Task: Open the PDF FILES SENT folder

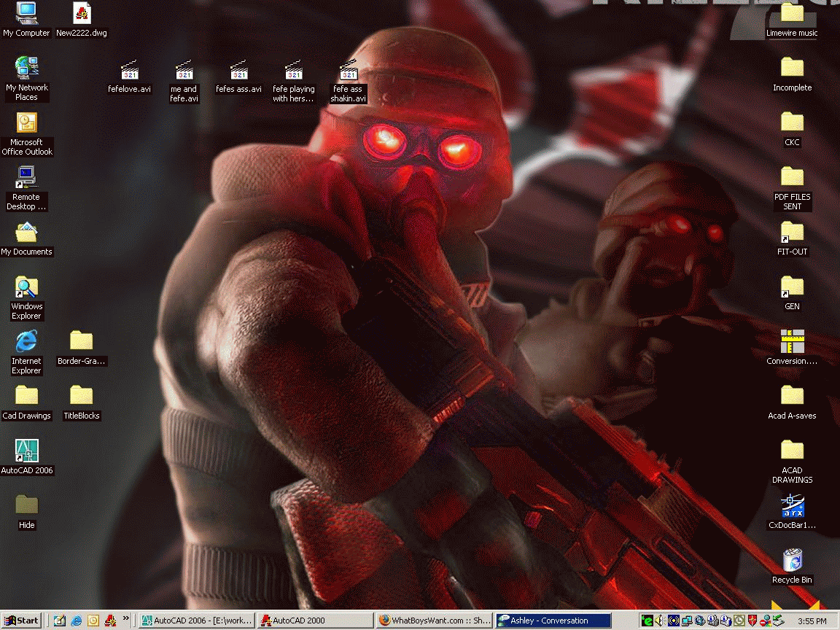Action: click(x=792, y=177)
